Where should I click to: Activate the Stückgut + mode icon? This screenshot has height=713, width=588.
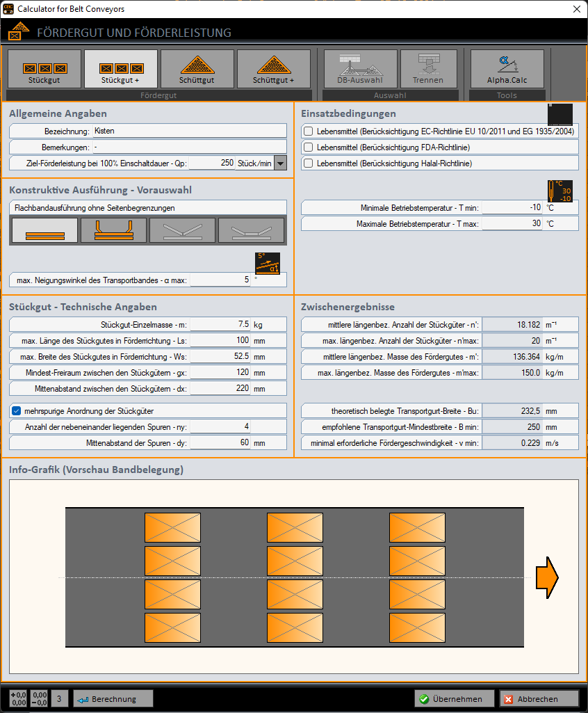(122, 69)
